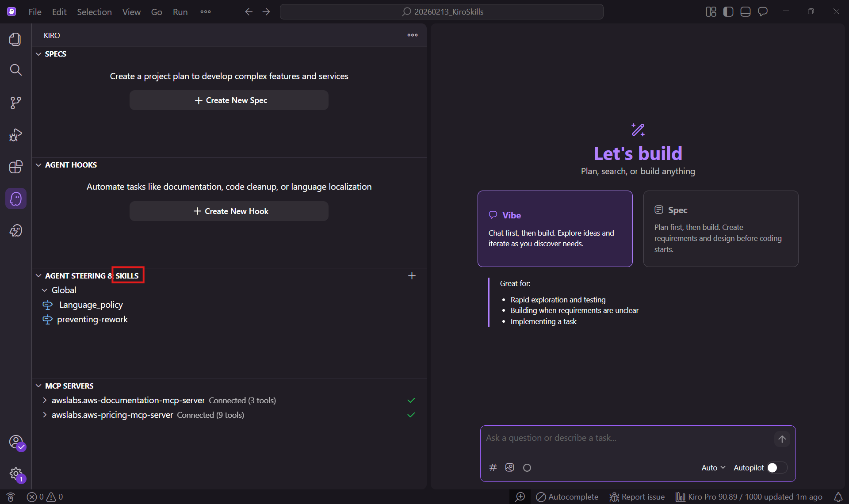Select the Kiro ghost icon in sidebar
The image size is (849, 504).
click(x=16, y=199)
